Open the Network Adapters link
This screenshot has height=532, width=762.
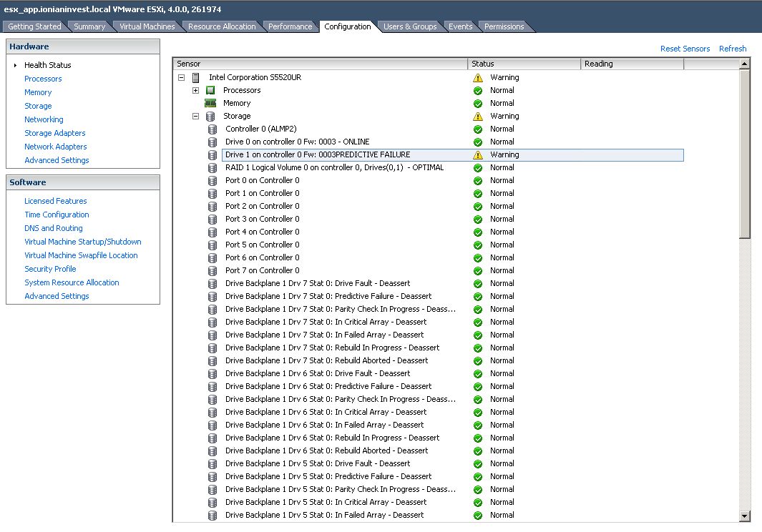[x=55, y=147]
